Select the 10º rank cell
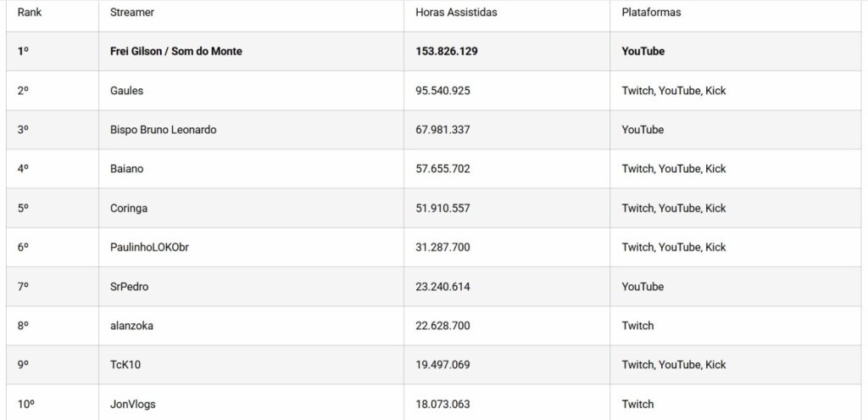 click(x=25, y=404)
